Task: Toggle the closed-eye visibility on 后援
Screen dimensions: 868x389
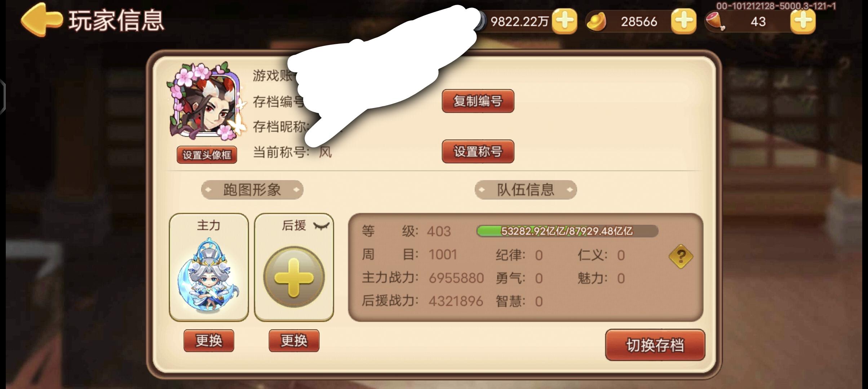Action: pyautogui.click(x=321, y=226)
